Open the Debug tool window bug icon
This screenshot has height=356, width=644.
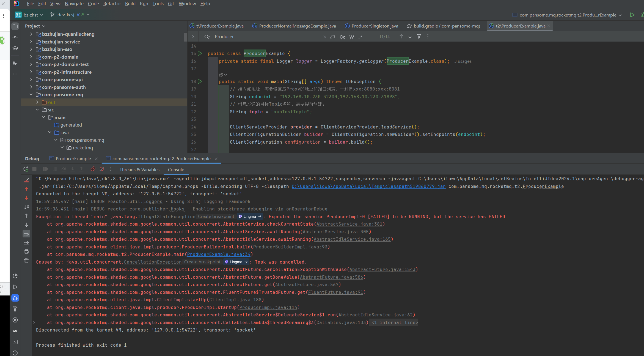click(15, 298)
